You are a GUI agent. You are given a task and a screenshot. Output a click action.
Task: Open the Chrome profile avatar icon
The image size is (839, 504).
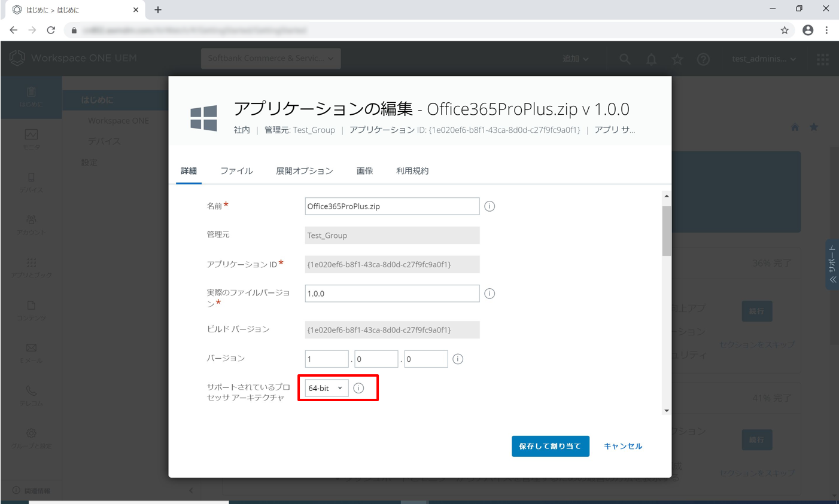[808, 30]
